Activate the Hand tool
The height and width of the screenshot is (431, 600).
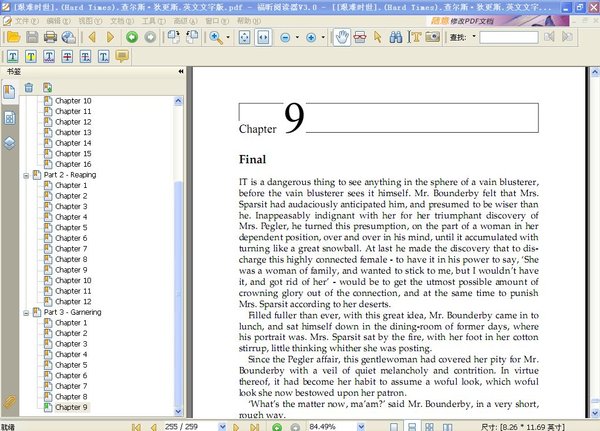342,37
